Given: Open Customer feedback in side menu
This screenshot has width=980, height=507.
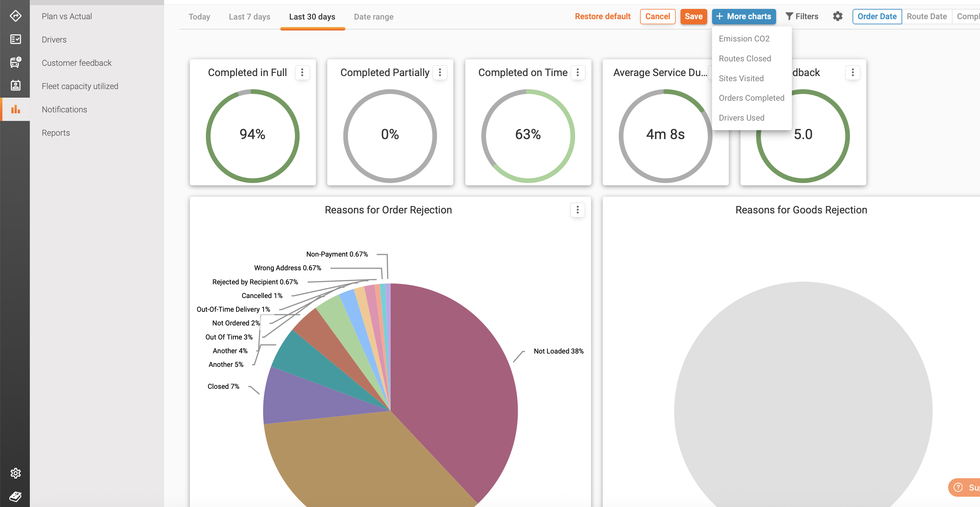Looking at the screenshot, I should click(x=76, y=63).
